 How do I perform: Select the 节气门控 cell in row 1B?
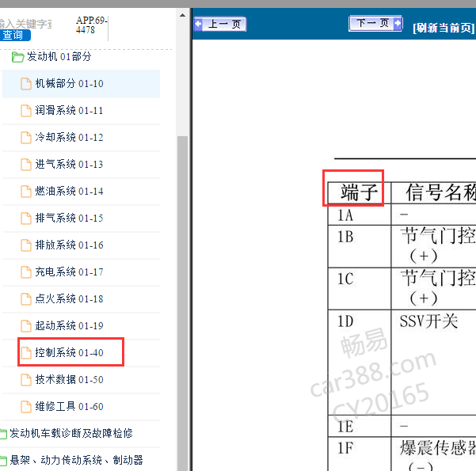[434, 246]
